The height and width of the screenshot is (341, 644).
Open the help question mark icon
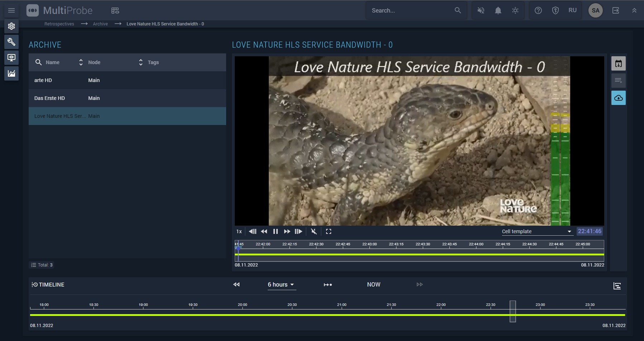click(538, 10)
